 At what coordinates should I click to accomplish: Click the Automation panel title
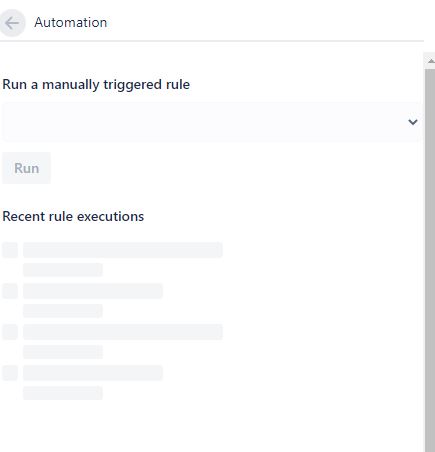pos(71,23)
